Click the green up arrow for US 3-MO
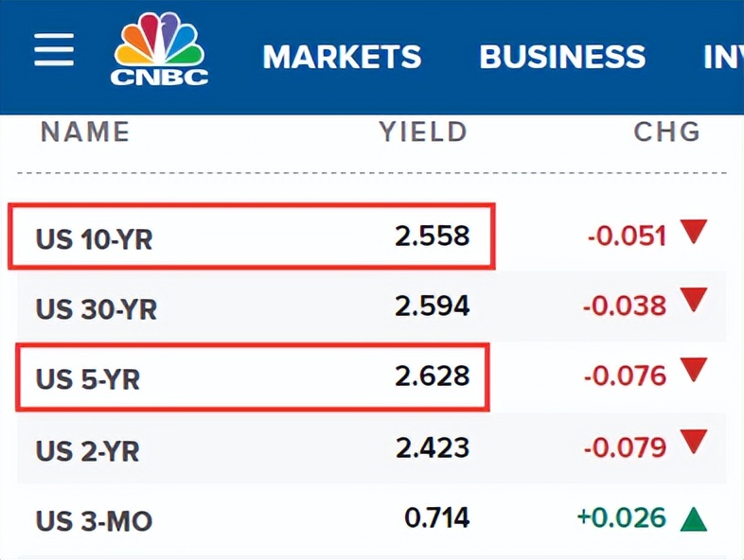This screenshot has width=744, height=560. (x=694, y=518)
